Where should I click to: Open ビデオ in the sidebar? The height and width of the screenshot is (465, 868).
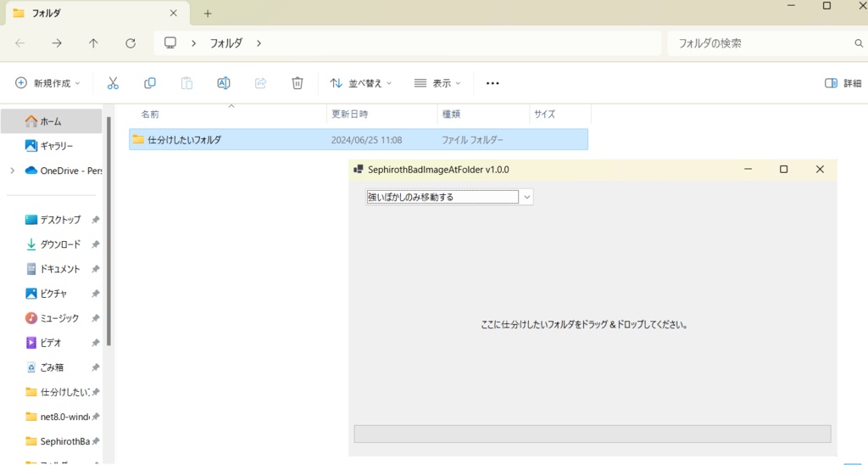pyautogui.click(x=44, y=343)
